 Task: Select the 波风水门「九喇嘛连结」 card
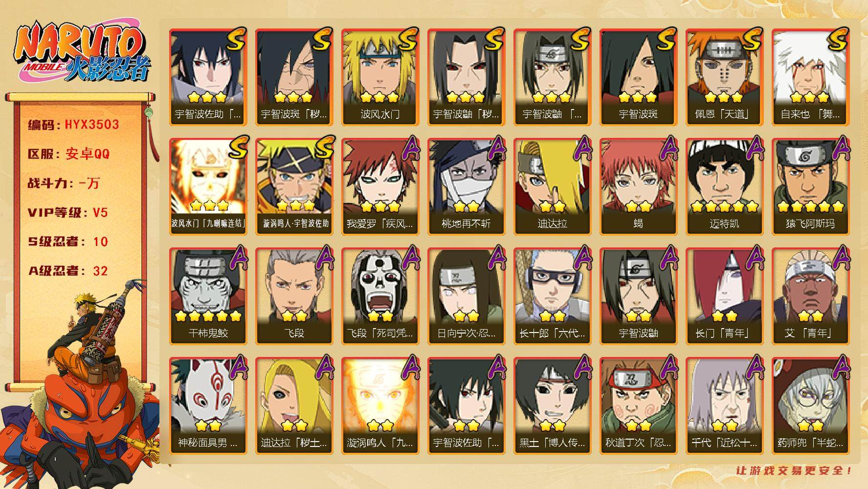click(208, 186)
